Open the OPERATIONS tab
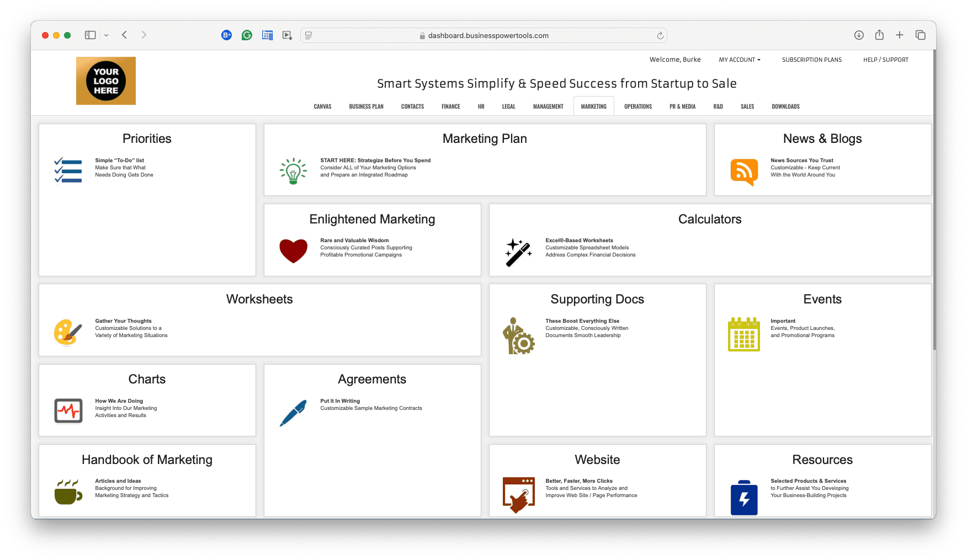The image size is (967, 560). click(637, 106)
